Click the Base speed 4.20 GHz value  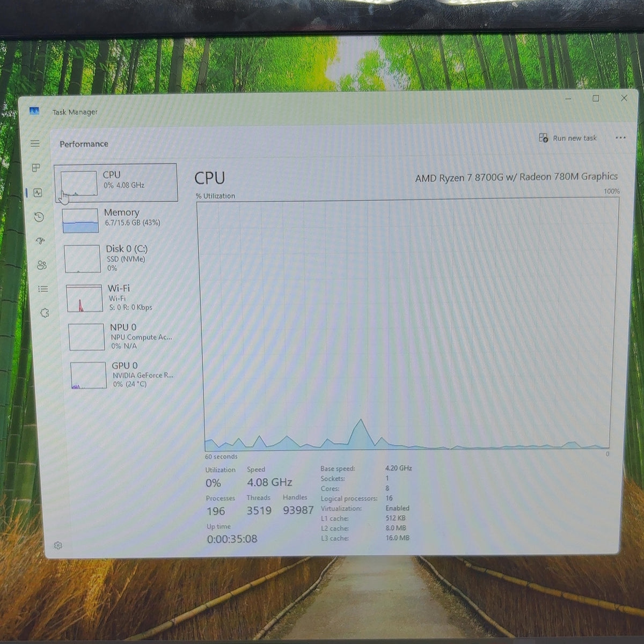(398, 468)
